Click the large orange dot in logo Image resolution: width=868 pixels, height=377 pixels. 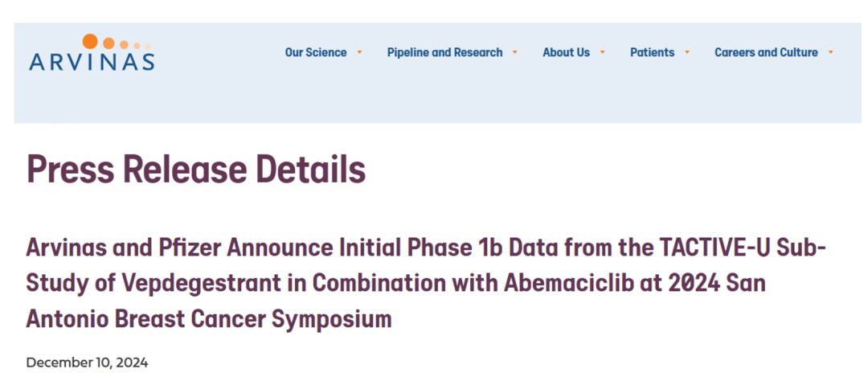coord(90,41)
